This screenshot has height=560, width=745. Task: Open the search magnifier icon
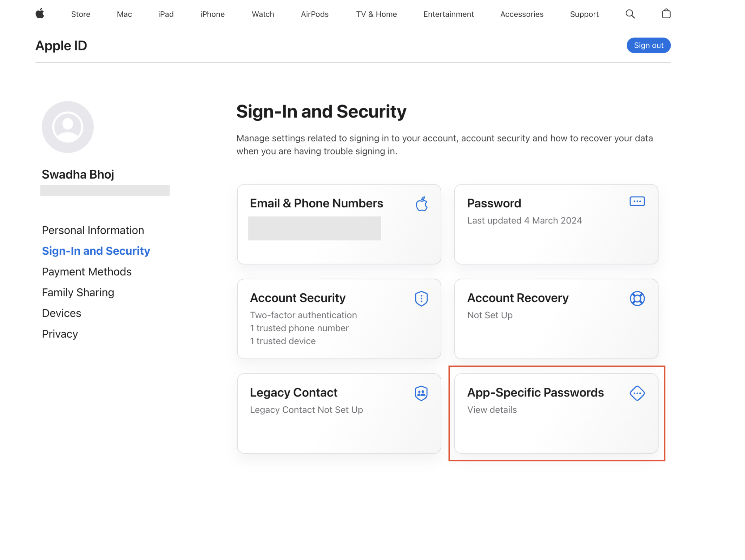(630, 14)
